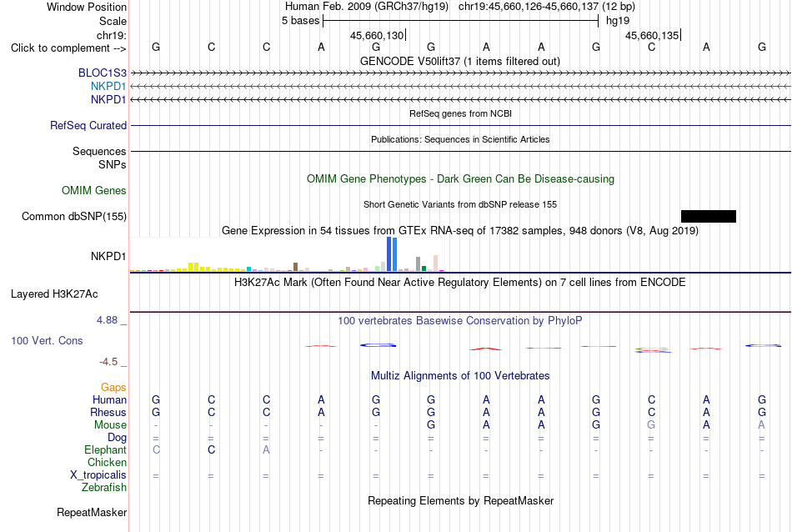Click the Zebrafish alignment row label

tap(104, 488)
